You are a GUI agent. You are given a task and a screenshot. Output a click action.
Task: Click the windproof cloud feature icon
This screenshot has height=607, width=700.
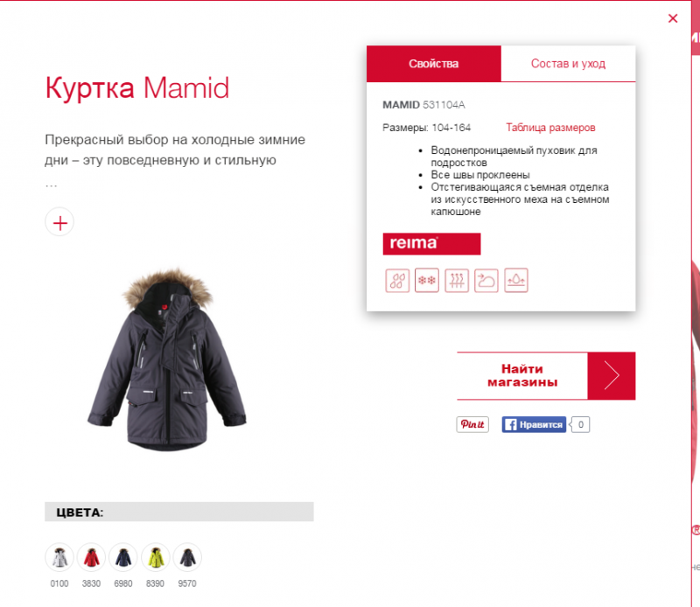(486, 280)
